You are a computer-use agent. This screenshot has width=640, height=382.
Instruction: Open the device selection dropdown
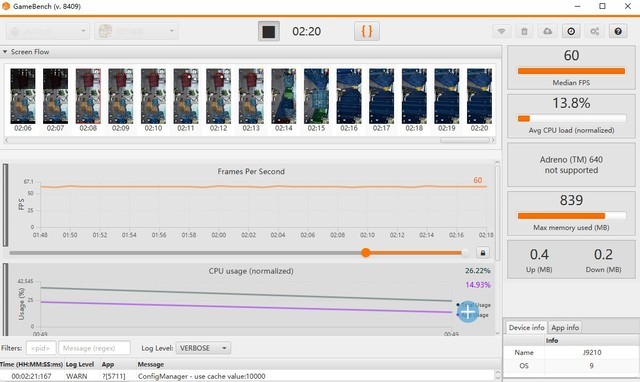(48, 31)
